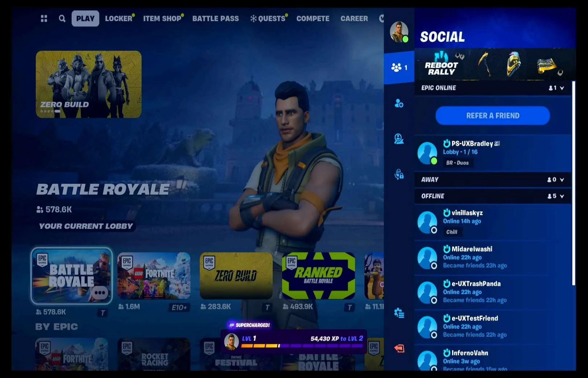Select offline friend e-UXTrashPanda
Image resolution: width=588 pixels, height=378 pixels.
point(493,292)
